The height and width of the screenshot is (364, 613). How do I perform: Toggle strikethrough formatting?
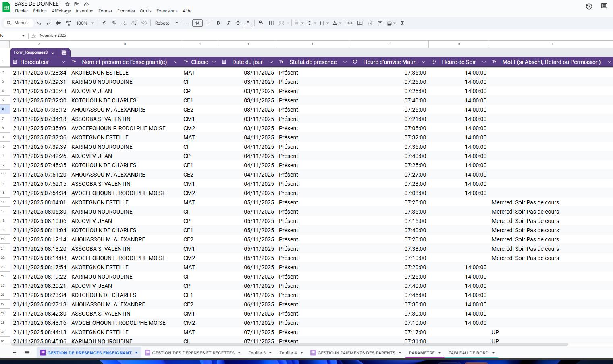(x=238, y=23)
